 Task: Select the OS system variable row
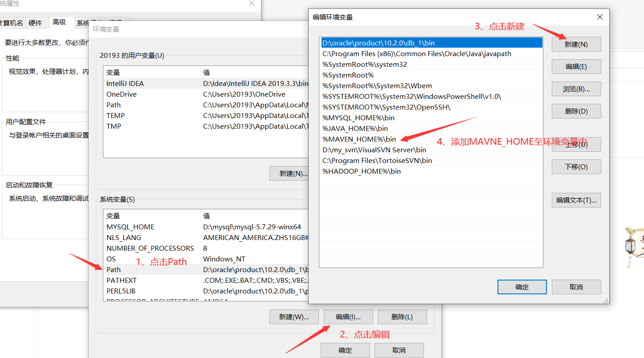coord(206,259)
